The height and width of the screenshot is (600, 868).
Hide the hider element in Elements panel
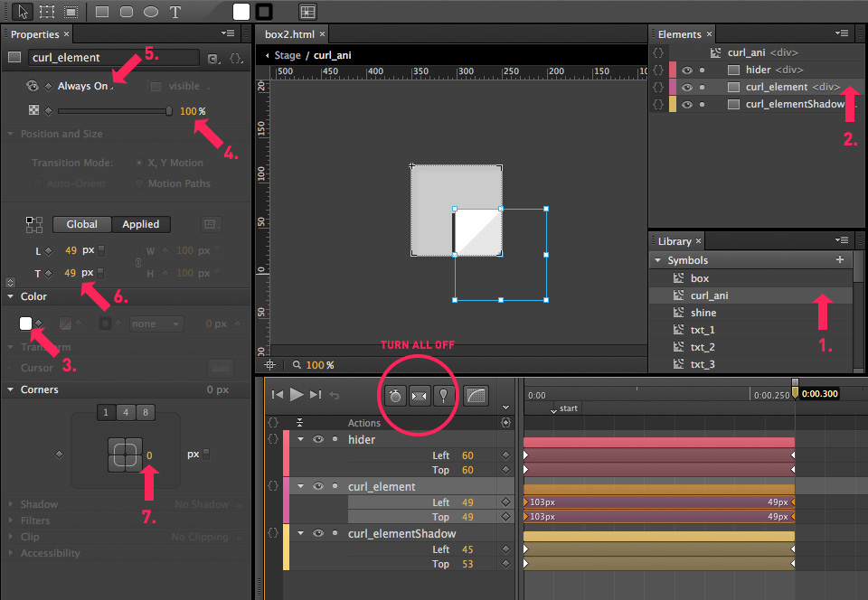click(687, 70)
